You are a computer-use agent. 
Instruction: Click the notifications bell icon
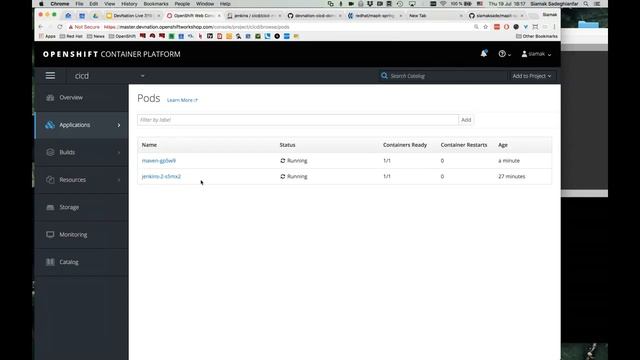coord(484,53)
